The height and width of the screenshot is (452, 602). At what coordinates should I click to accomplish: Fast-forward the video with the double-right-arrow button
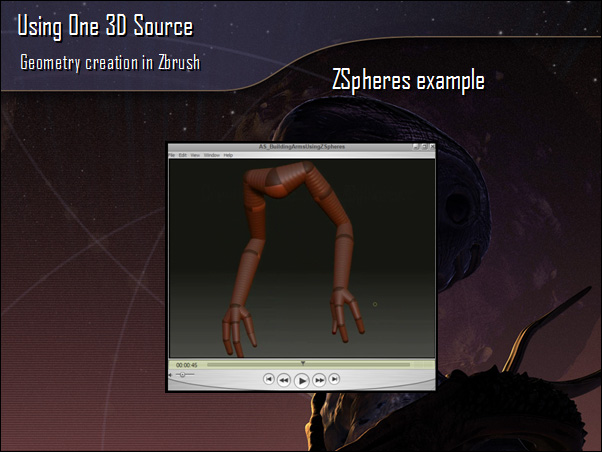[319, 380]
